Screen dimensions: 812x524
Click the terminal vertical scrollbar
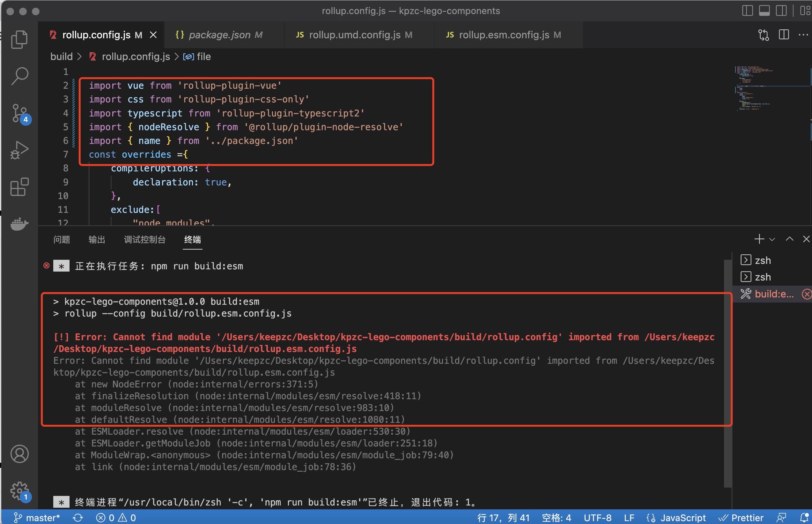click(x=727, y=373)
